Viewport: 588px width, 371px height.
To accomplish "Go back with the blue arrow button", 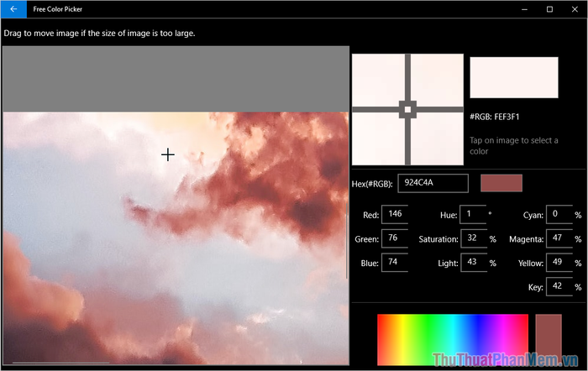I will point(13,9).
